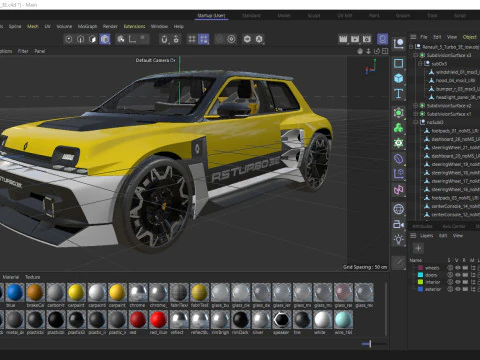Viewport: 480px width, 360px height.
Task: Toggle visibility eye for interior layer
Action: pos(458,282)
